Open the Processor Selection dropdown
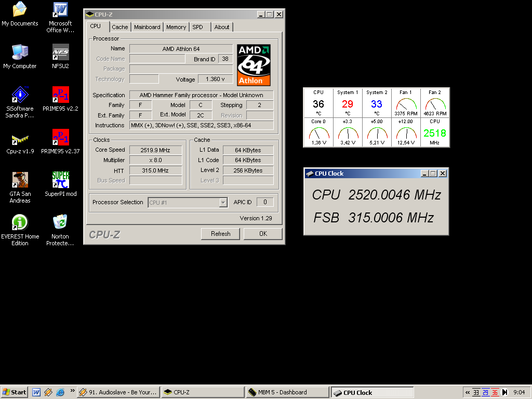 [223, 202]
